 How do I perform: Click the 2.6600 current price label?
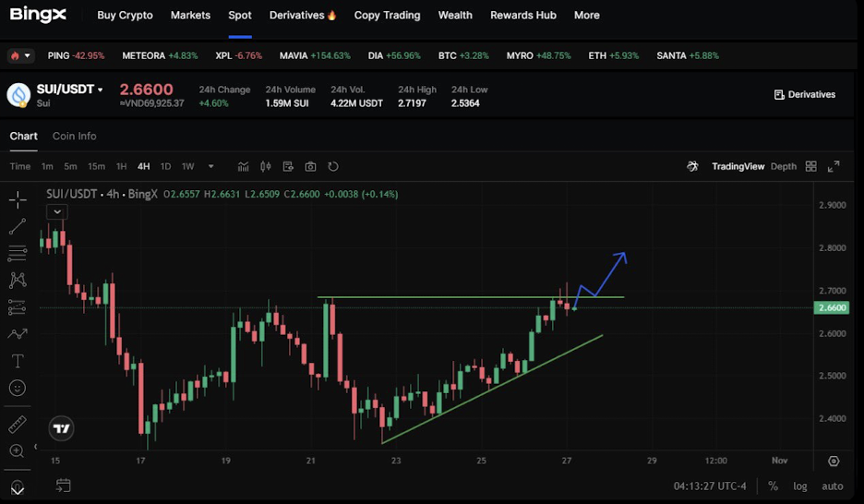click(x=833, y=307)
